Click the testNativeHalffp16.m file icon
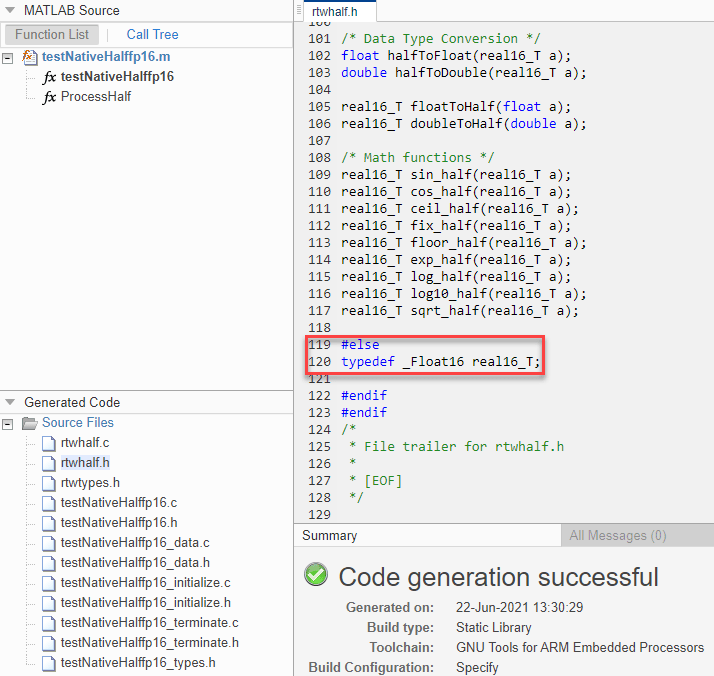 [x=30, y=57]
